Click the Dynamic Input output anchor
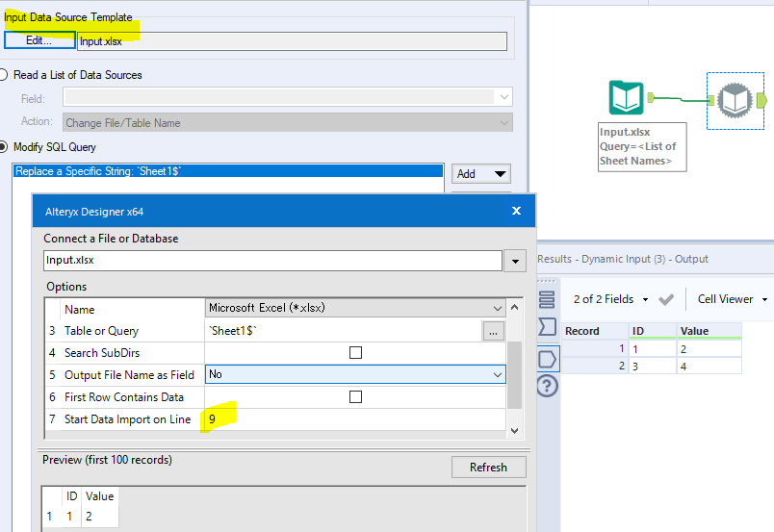 [x=761, y=101]
